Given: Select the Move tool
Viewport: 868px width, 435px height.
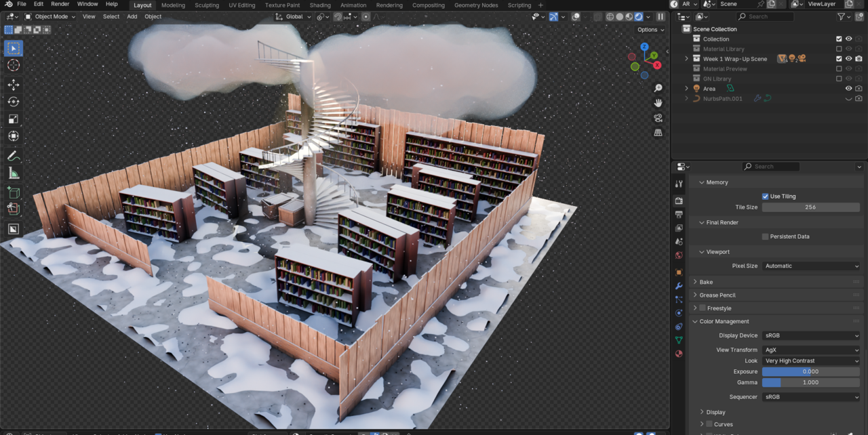Looking at the screenshot, I should coord(13,85).
